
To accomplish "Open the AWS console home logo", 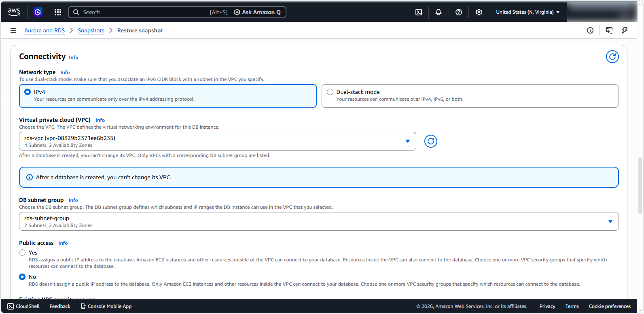I will click(14, 12).
